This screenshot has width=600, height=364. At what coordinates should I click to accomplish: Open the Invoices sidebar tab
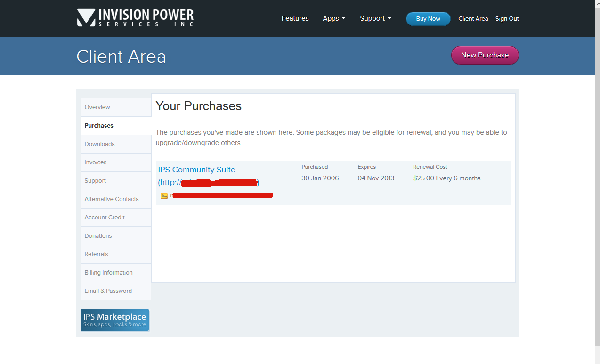click(x=116, y=162)
